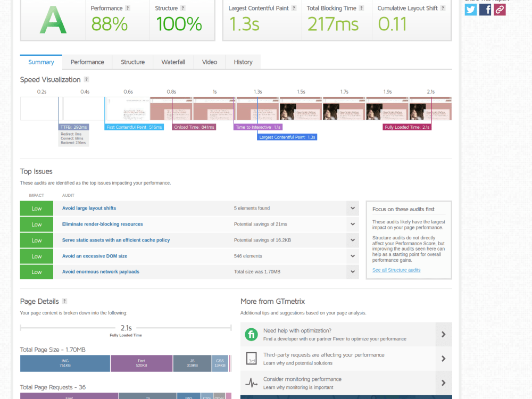
Task: Open help for Largest Contentful Paint
Action: [x=294, y=8]
